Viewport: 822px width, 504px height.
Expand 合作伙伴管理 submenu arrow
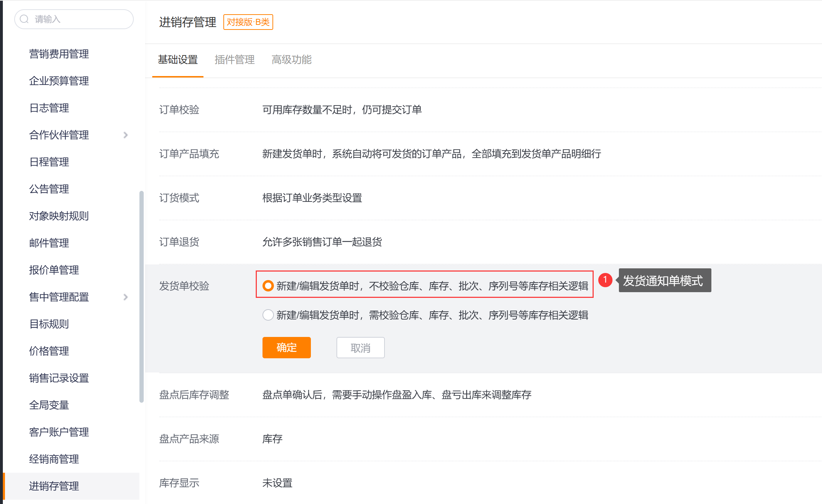coord(126,135)
